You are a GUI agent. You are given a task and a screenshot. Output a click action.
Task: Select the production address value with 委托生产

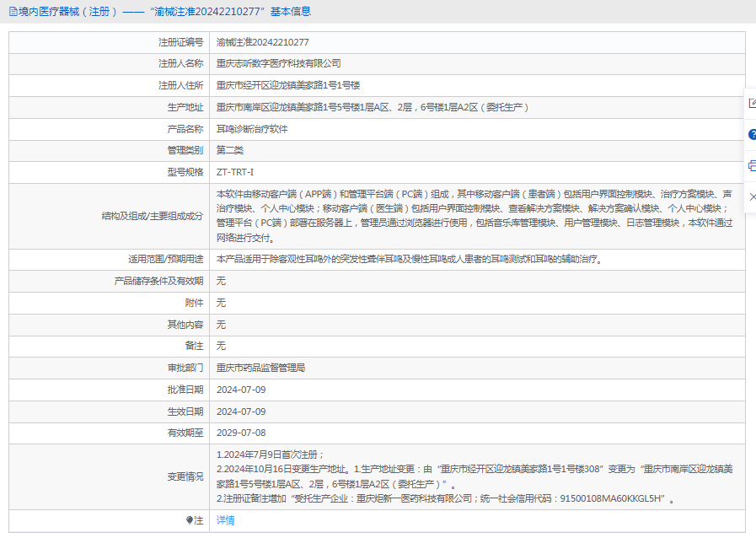click(x=373, y=107)
